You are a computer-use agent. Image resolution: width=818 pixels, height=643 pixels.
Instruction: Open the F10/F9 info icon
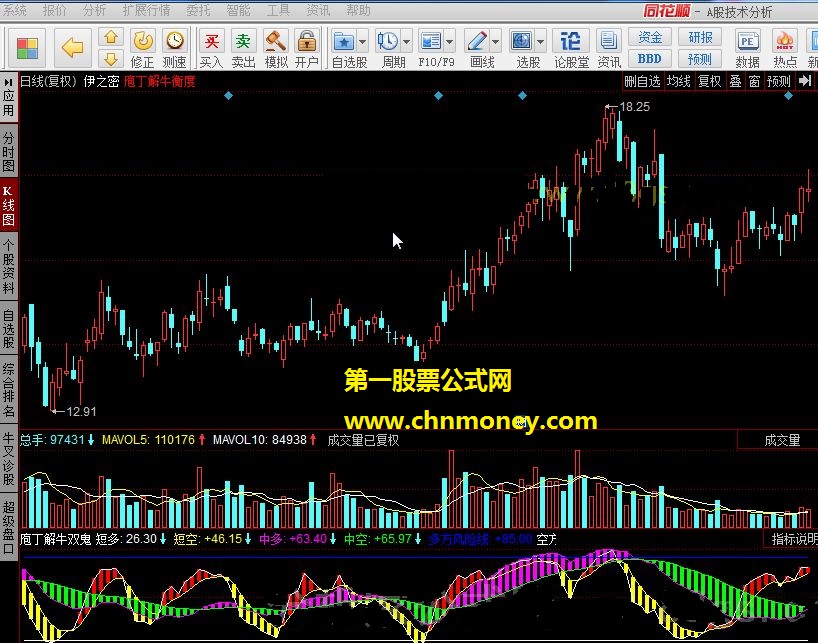431,42
